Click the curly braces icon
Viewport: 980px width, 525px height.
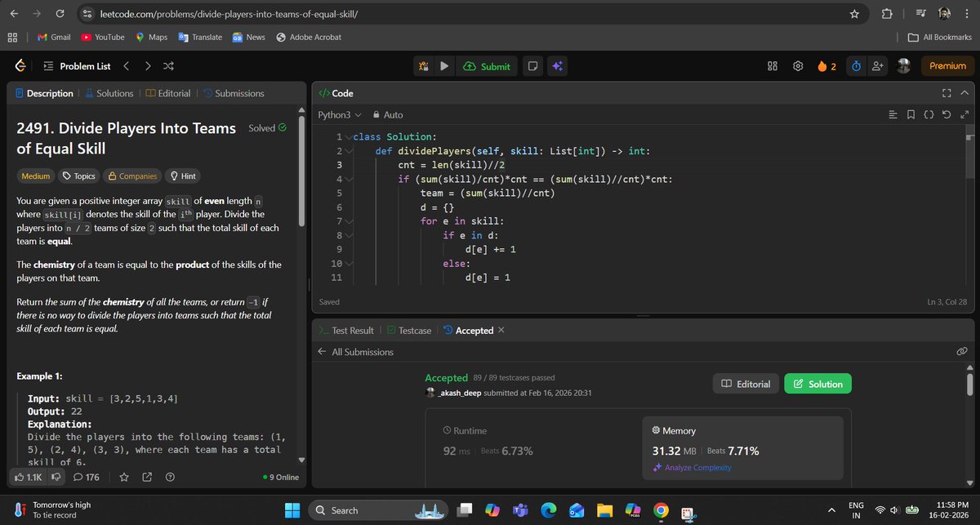click(x=929, y=115)
